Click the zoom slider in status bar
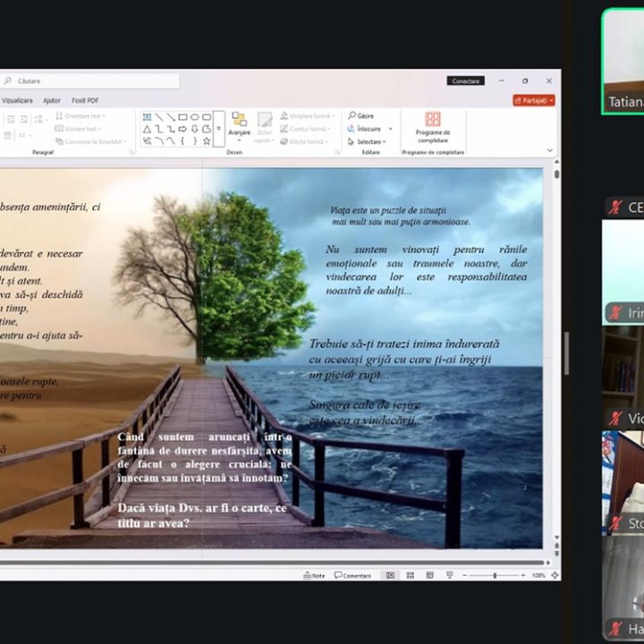Viewport: 644px width, 644px height. click(495, 575)
